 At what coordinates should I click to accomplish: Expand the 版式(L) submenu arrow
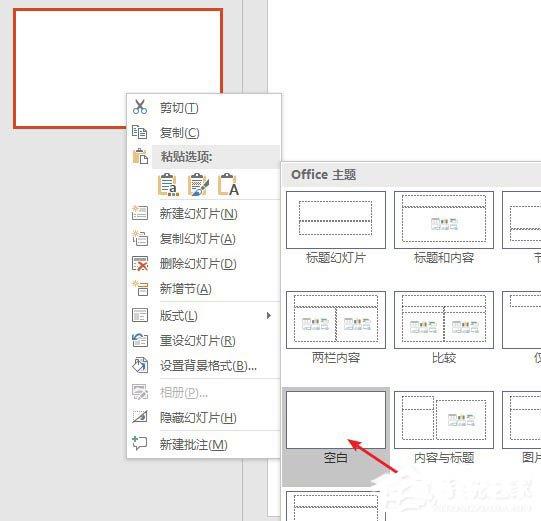click(269, 315)
